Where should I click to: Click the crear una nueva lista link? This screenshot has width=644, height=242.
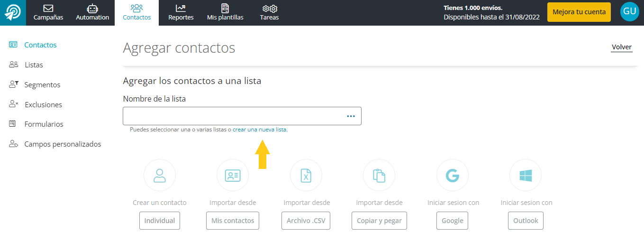pyautogui.click(x=260, y=129)
